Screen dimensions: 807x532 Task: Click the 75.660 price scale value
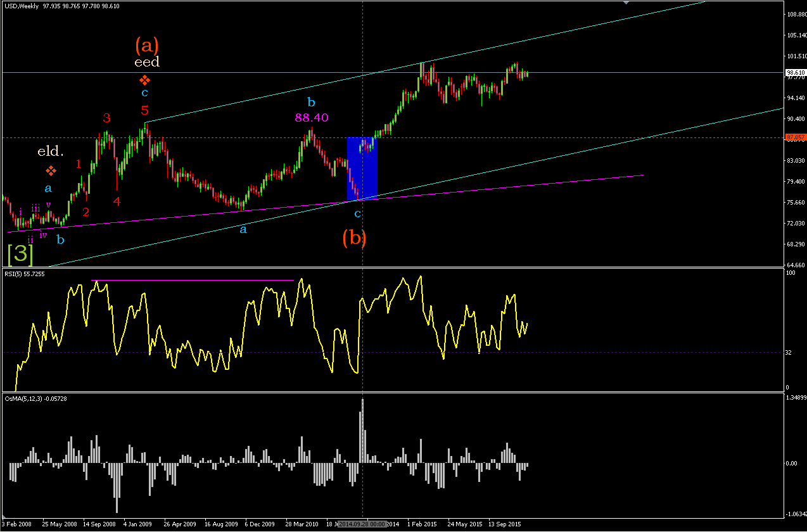(x=795, y=202)
